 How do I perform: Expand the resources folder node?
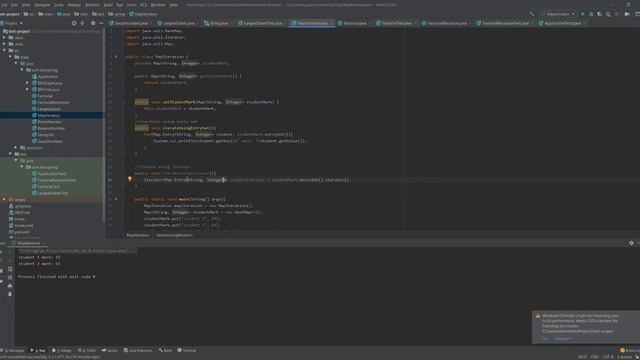click(x=16, y=148)
